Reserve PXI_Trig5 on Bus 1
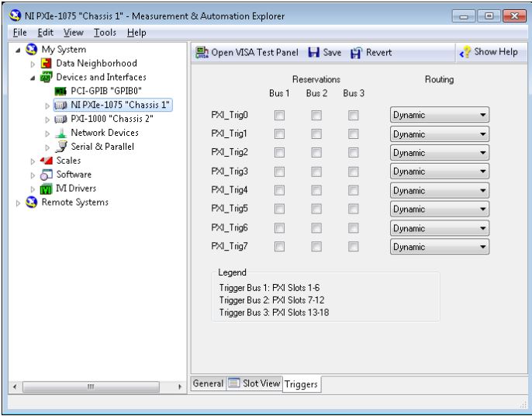This screenshot has height=416, width=532. [x=279, y=209]
